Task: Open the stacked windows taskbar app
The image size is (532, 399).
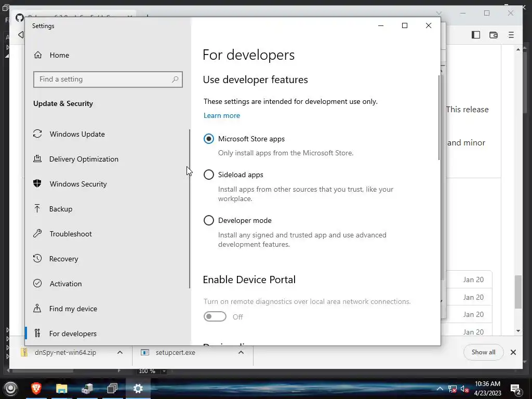Action: click(x=112, y=389)
